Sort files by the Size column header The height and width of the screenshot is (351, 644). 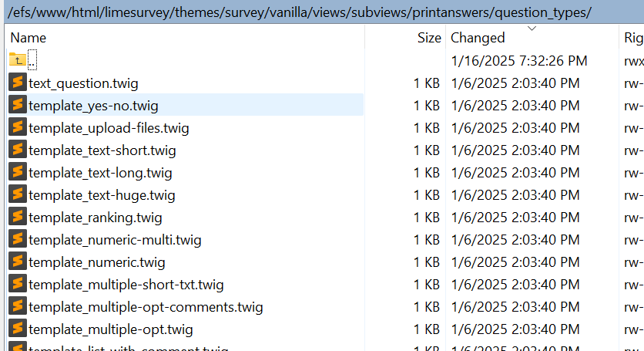tap(405, 38)
